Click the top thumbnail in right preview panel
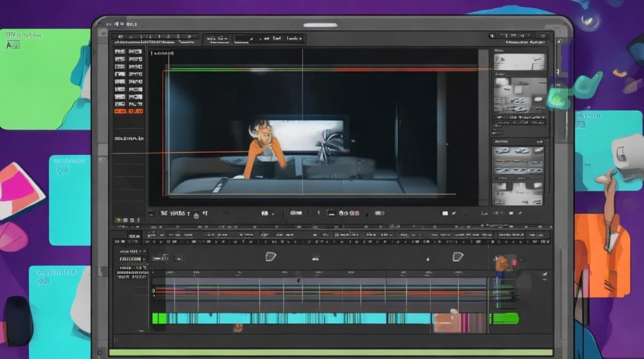 pyautogui.click(x=519, y=62)
